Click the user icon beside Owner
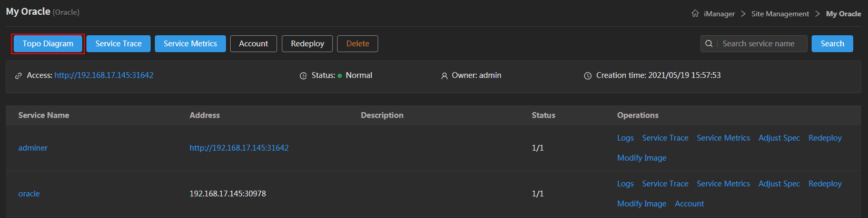Image resolution: width=868 pixels, height=218 pixels. pos(445,76)
